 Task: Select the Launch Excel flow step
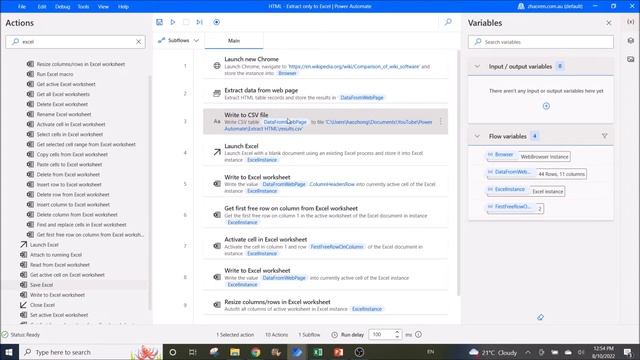tap(325, 153)
